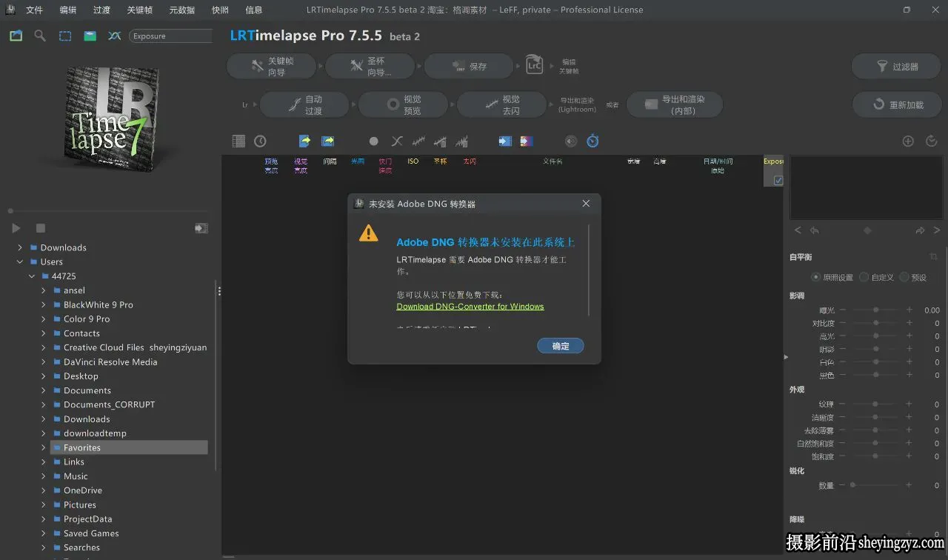Collapse the 44725 folder
Viewport: 948px width, 560px height.
32,276
